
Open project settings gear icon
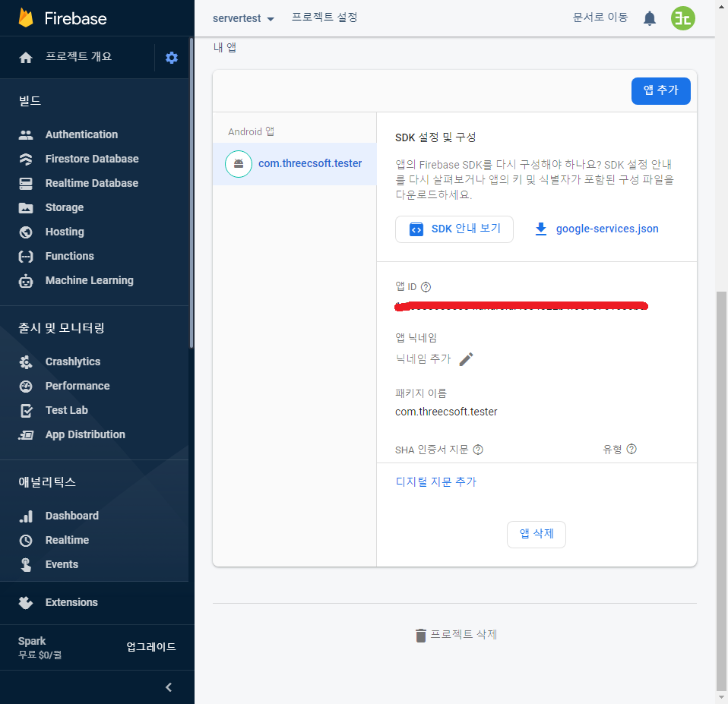pos(172,58)
